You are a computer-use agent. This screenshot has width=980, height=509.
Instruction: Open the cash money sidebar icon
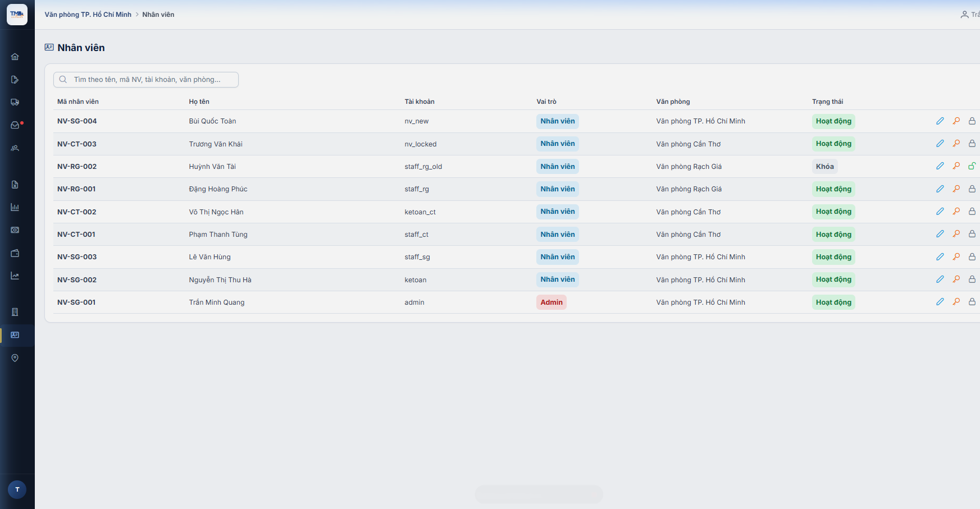(15, 230)
